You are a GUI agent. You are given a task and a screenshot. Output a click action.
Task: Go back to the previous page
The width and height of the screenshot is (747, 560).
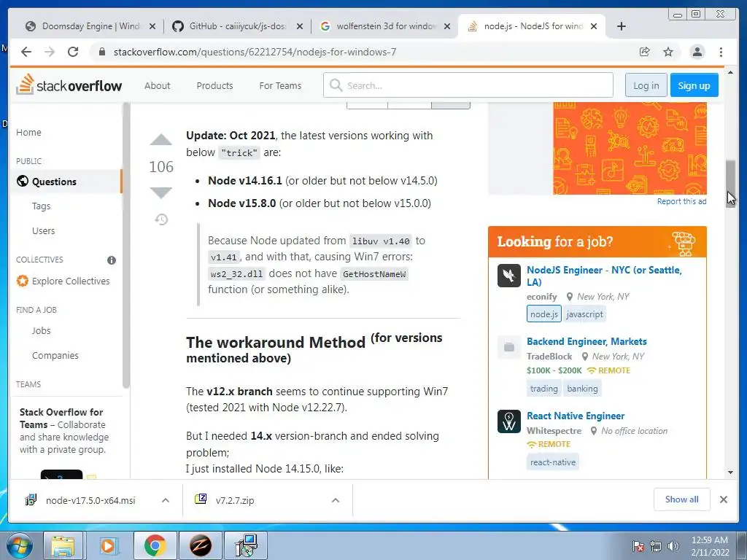point(26,52)
